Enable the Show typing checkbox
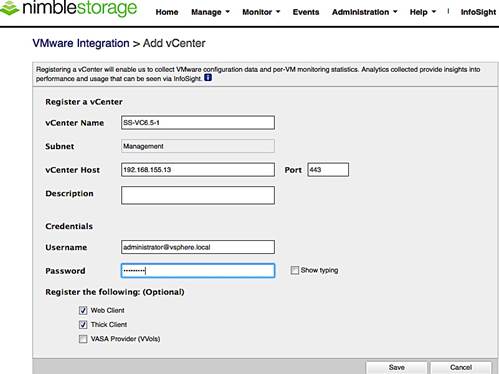 coord(294,270)
